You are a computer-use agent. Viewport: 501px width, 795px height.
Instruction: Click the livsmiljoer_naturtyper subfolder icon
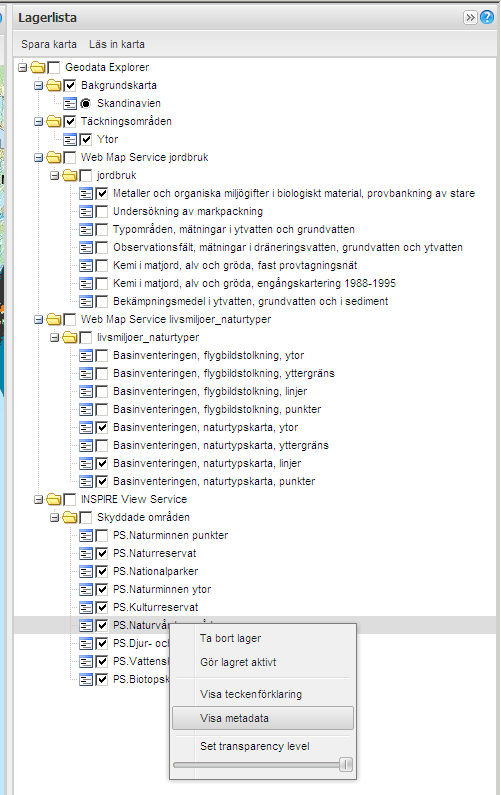(x=70, y=338)
